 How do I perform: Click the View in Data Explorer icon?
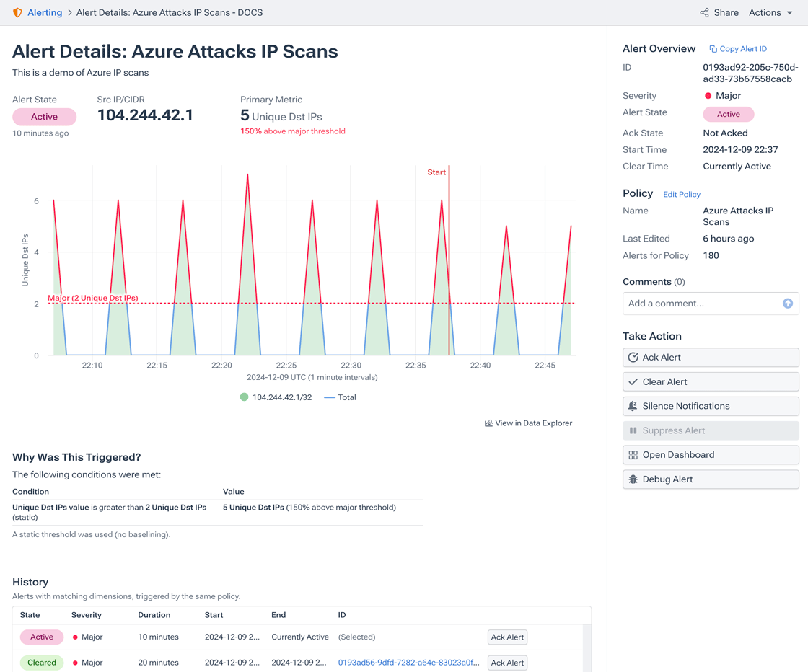(x=488, y=423)
